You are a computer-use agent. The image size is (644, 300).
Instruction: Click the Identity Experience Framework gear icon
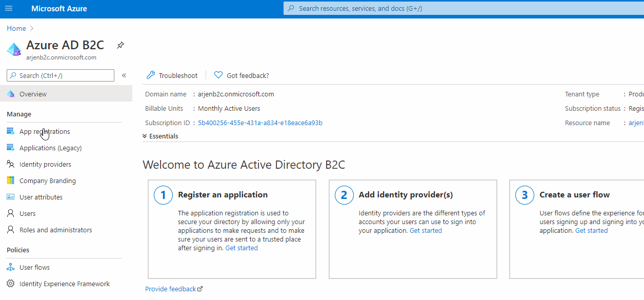[10, 284]
